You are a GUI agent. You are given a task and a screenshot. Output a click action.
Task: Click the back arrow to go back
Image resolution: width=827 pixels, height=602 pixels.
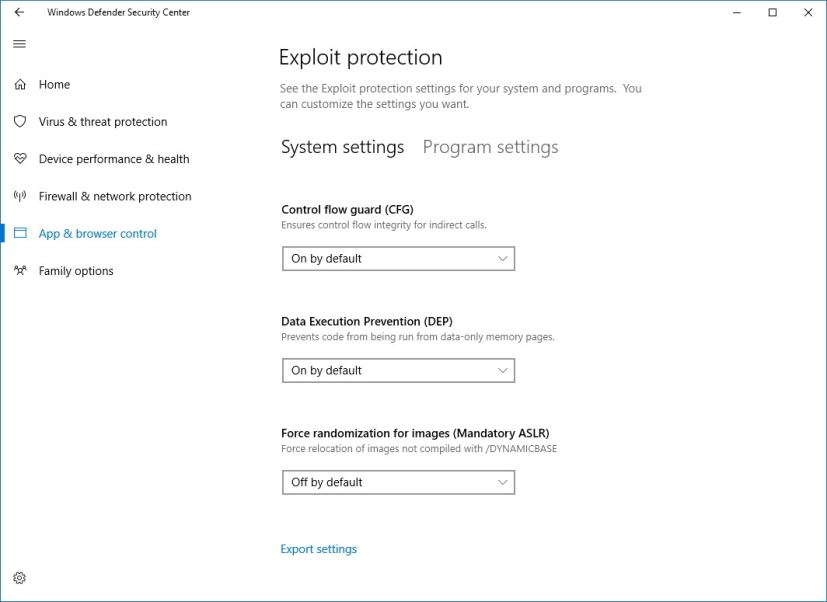click(18, 12)
